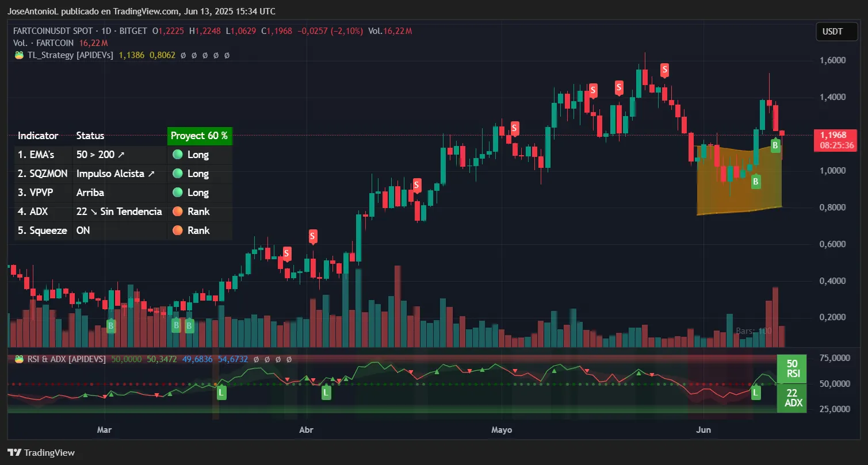Click the B marker at far left of volume bars

(111, 326)
